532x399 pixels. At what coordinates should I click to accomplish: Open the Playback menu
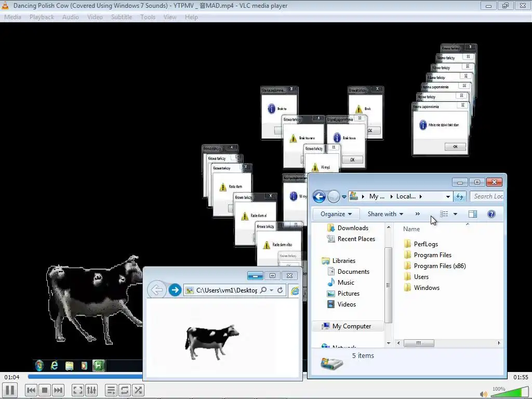(x=42, y=17)
